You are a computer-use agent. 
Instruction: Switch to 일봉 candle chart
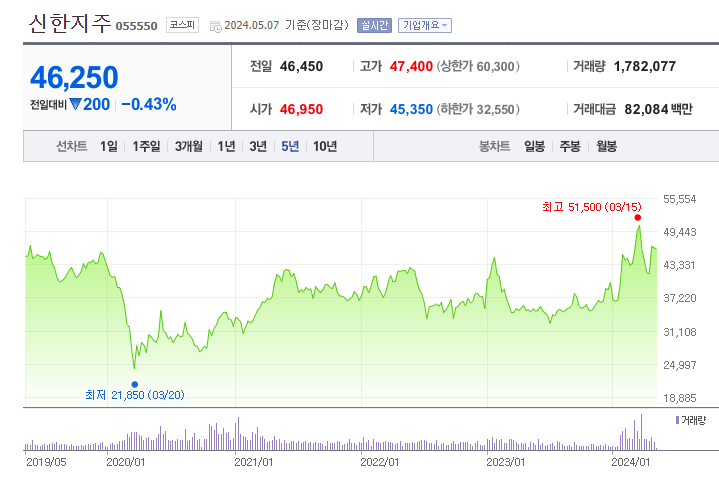(534, 146)
